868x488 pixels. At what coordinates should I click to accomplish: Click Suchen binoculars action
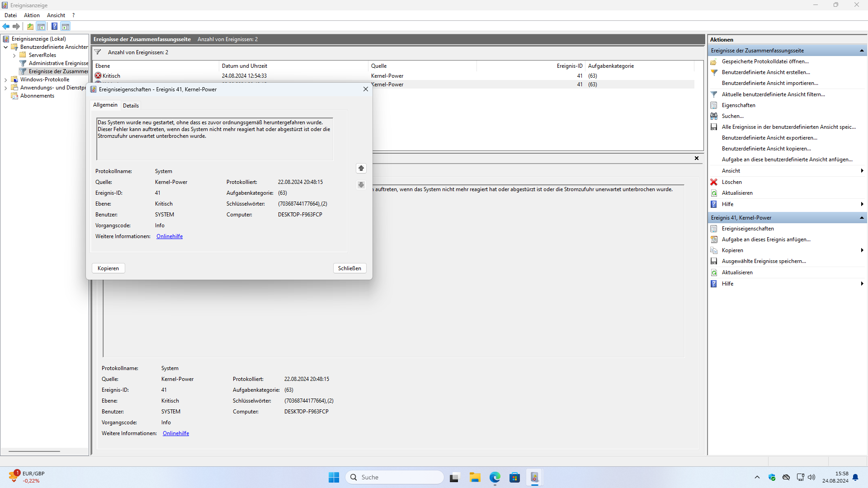[x=732, y=116]
